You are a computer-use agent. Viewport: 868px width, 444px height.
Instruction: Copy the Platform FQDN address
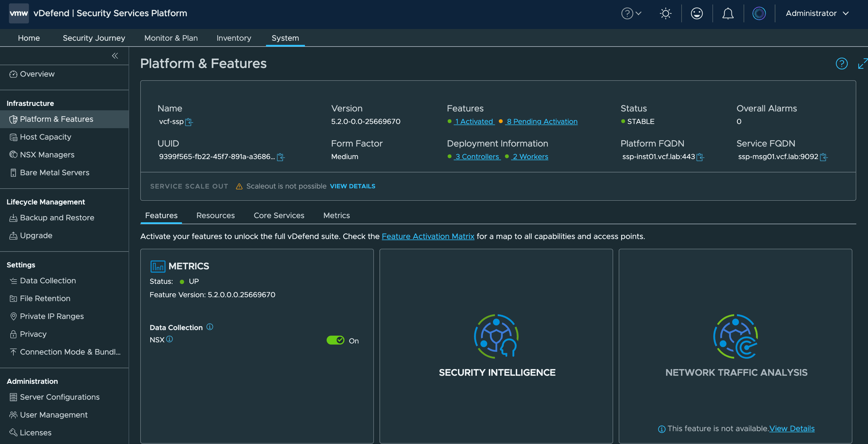tap(700, 157)
